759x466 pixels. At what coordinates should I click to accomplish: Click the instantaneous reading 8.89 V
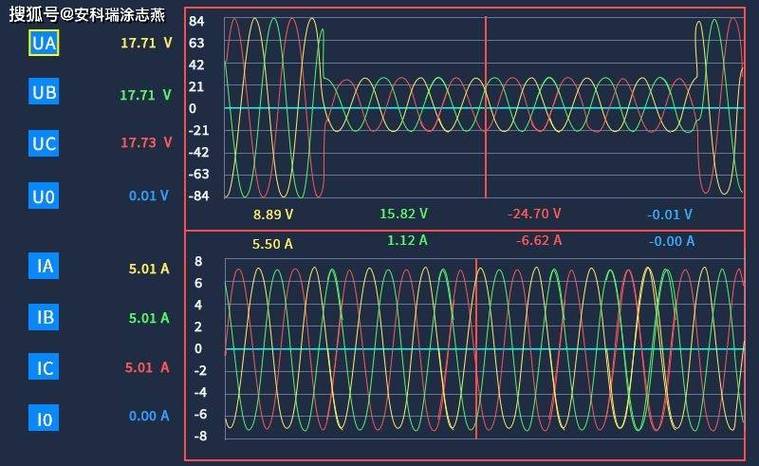[x=273, y=214]
